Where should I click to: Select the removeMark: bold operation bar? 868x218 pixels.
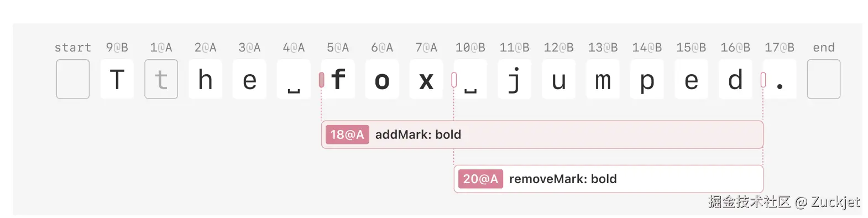tap(609, 179)
